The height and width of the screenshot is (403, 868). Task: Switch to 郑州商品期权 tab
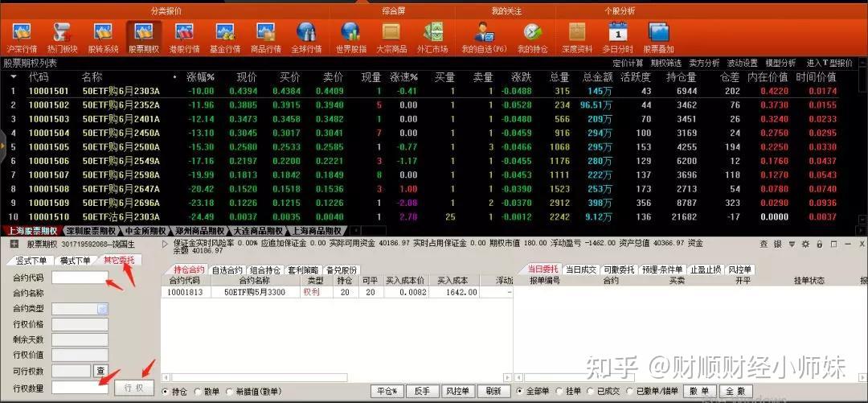click(x=199, y=231)
